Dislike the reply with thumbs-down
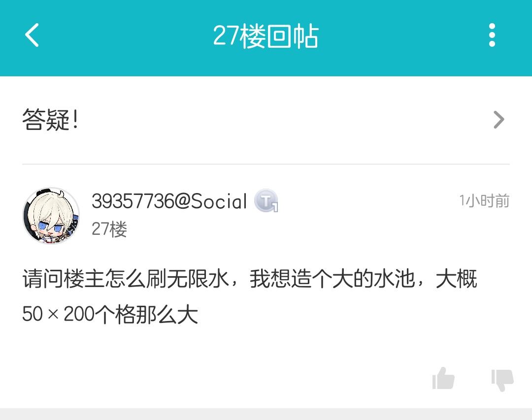Viewport: 532px width, 420px height. [502, 380]
